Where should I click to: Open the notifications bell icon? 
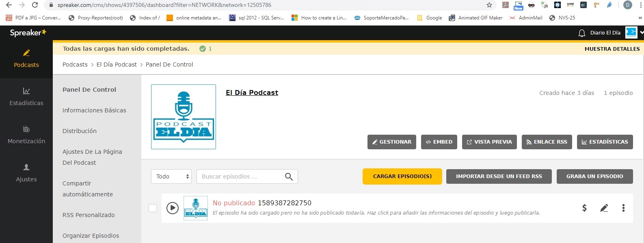coord(581,33)
